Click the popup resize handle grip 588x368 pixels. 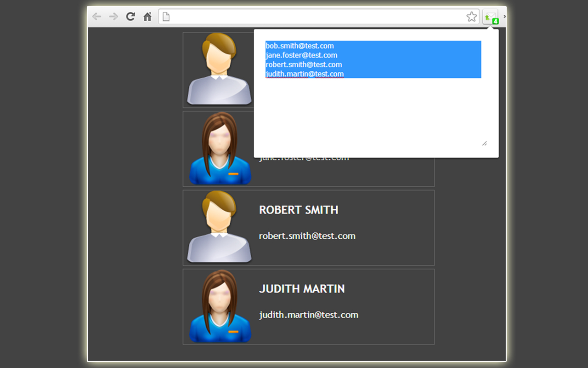(485, 144)
